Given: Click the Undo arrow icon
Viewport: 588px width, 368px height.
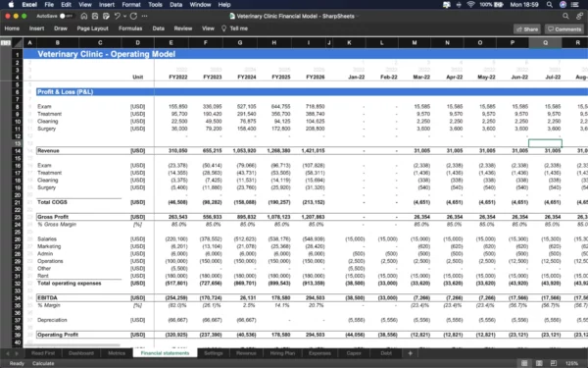Looking at the screenshot, I should tap(117, 16).
